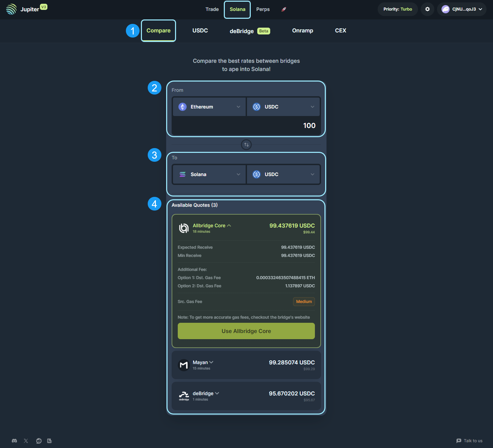
Task: Click the USDC coin icon in From
Action: [x=257, y=107]
